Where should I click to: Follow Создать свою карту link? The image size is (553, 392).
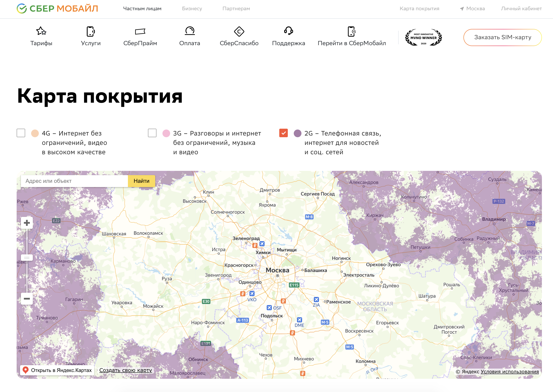pos(126,370)
